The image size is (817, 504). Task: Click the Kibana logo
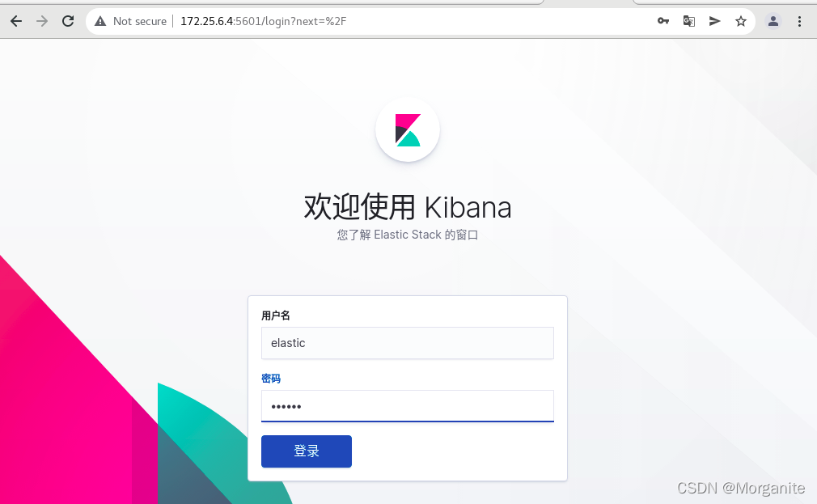[x=408, y=129]
